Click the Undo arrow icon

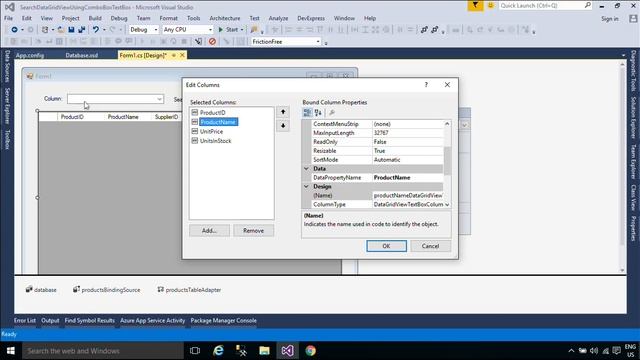[x=96, y=30]
